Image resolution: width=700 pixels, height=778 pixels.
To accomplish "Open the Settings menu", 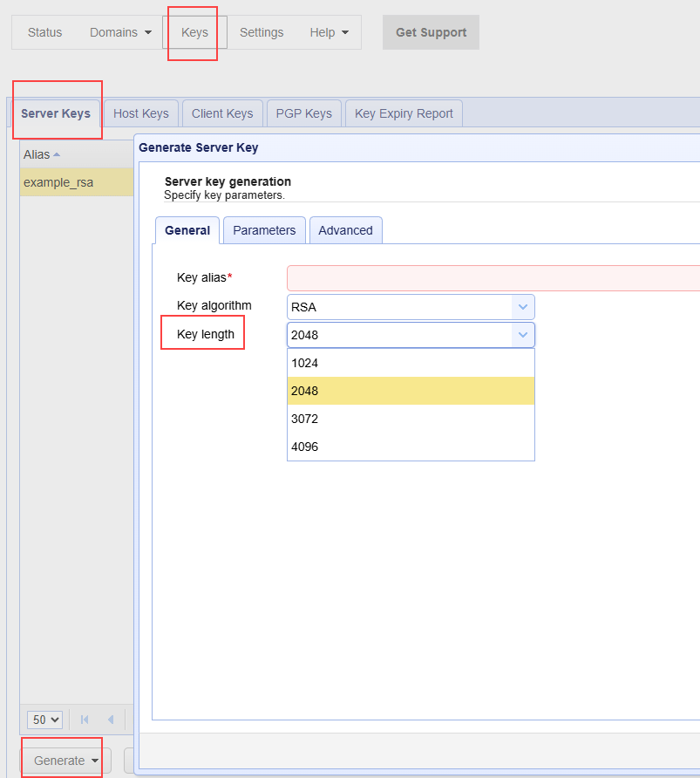I will coord(262,32).
